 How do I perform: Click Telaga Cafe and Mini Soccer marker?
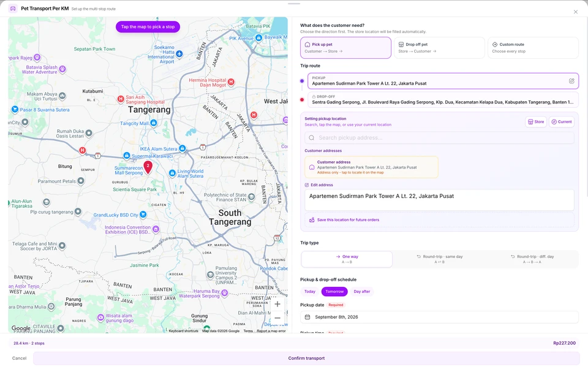point(62,246)
